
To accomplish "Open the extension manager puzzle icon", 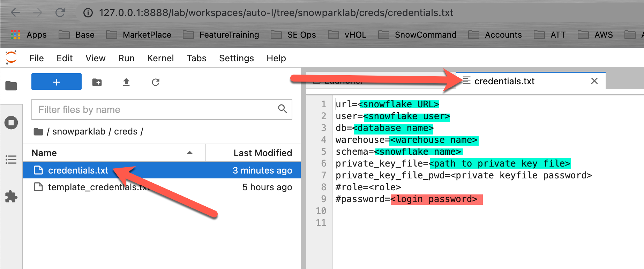I will pos(11,197).
